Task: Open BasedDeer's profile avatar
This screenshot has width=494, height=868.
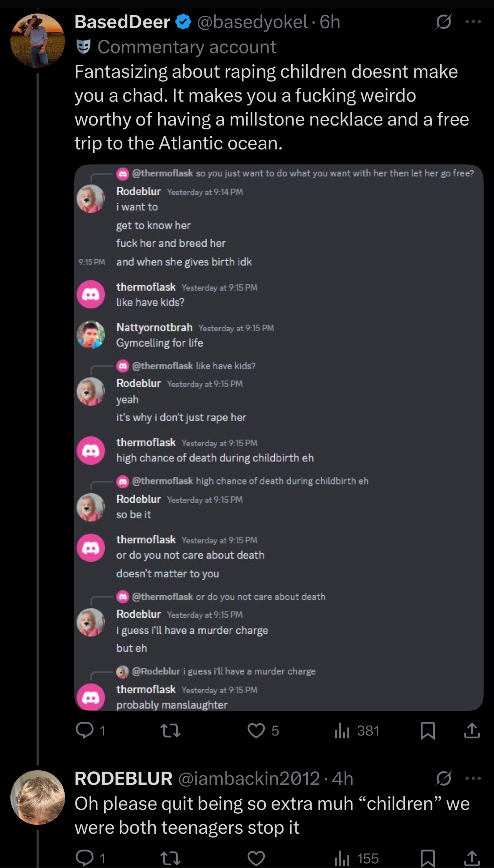Action: [38, 41]
